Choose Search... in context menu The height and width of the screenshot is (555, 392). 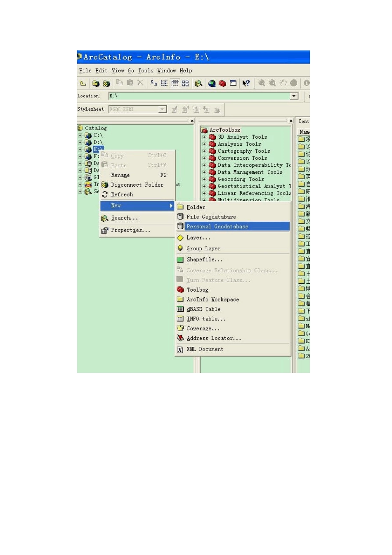tap(138, 218)
